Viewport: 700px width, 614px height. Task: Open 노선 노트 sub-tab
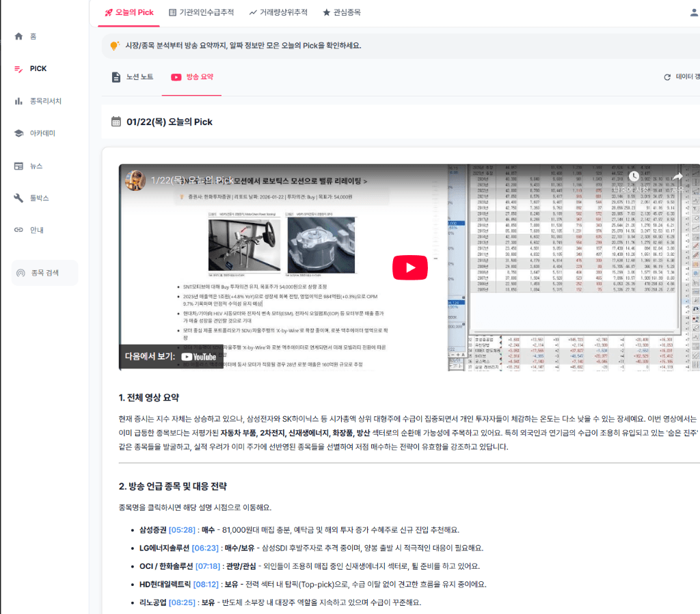132,77
